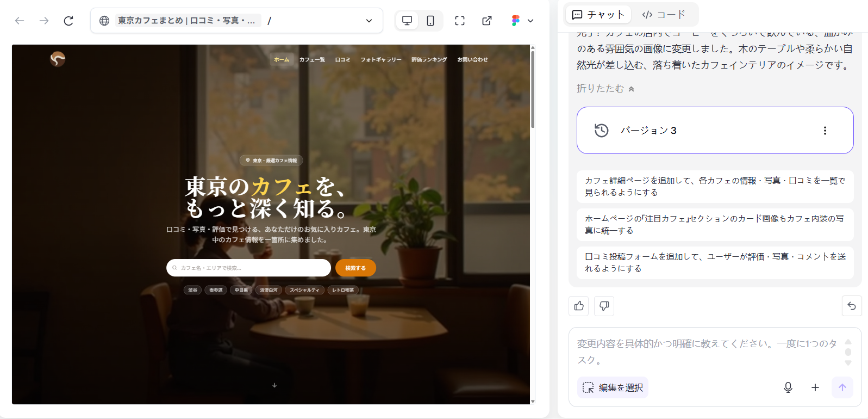This screenshot has height=419, width=868.
Task: Give thumbs up feedback
Action: (x=579, y=306)
